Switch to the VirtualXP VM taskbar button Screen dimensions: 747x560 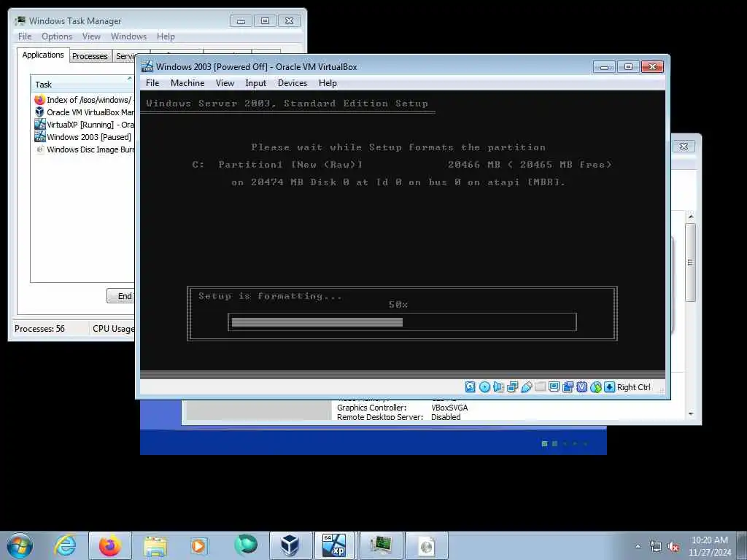(x=334, y=545)
